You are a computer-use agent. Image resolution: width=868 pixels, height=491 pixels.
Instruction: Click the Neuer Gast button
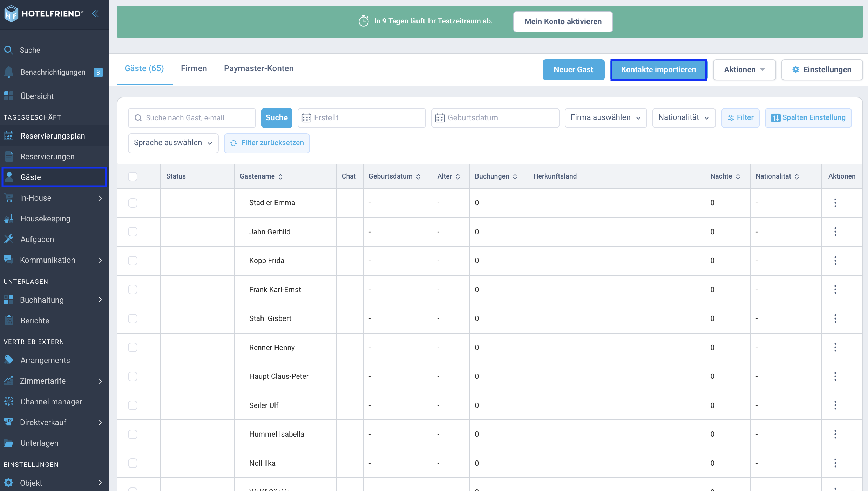coord(574,70)
